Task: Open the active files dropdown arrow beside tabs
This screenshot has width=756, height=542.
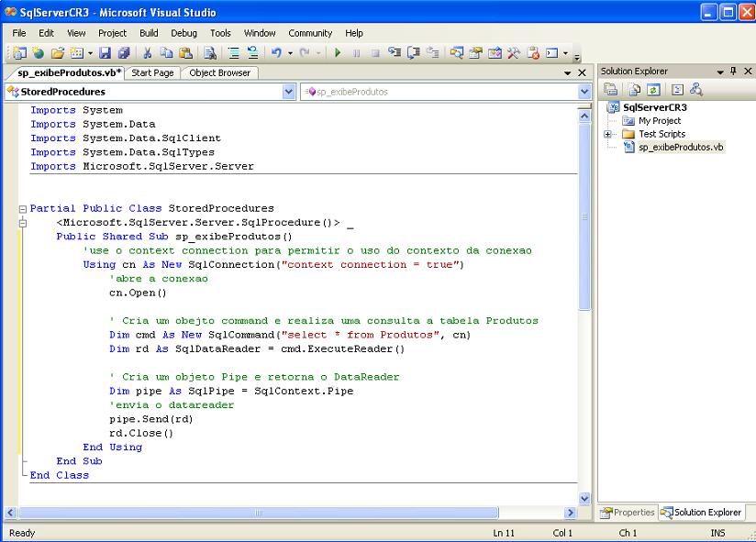Action: coord(568,72)
